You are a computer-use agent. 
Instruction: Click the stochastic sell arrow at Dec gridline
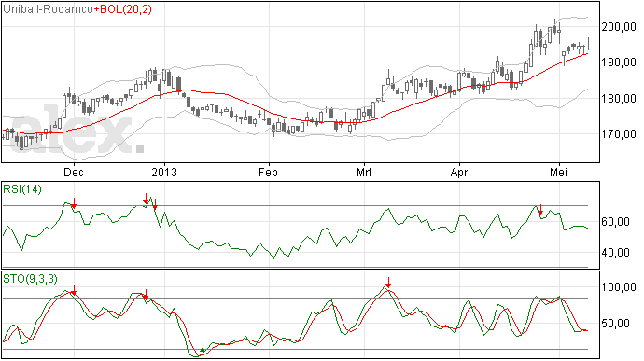click(74, 289)
